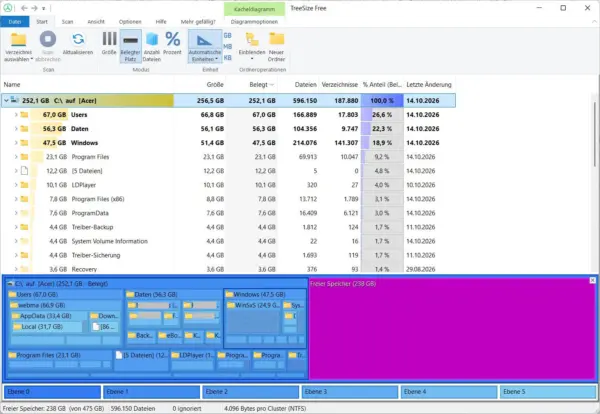The height and width of the screenshot is (414, 600).
Task: Expand the Treiber-Backup folder row
Action: coord(16,227)
